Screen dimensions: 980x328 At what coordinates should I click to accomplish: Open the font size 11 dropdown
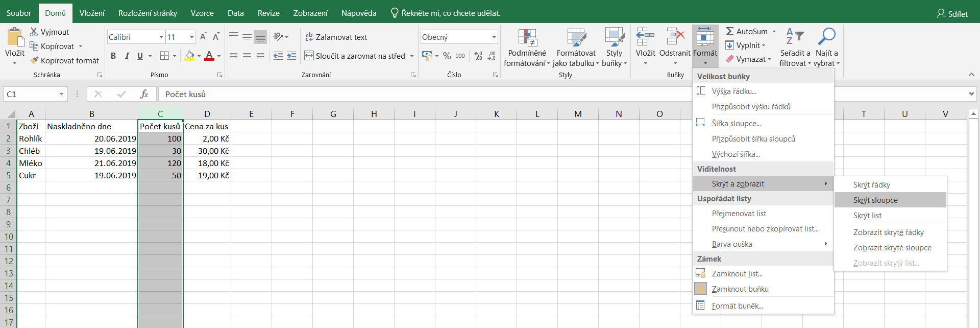192,37
